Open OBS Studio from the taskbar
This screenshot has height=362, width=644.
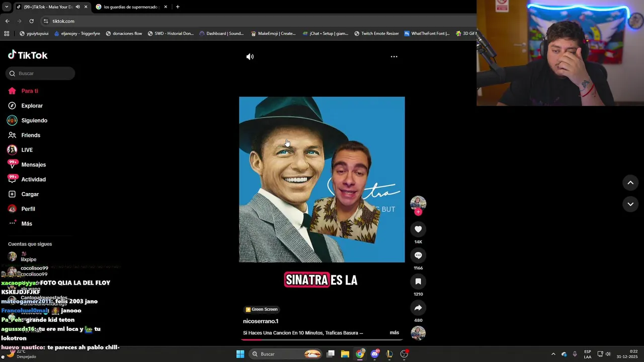point(404,354)
